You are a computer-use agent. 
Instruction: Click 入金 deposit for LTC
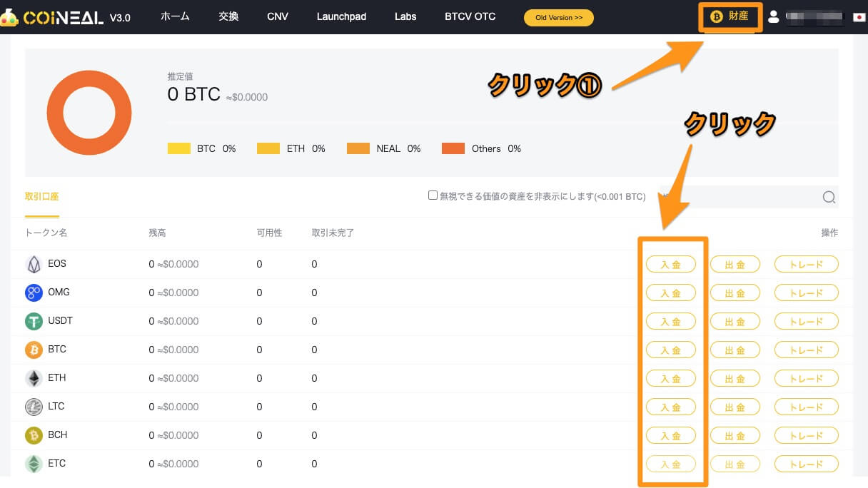coord(670,407)
